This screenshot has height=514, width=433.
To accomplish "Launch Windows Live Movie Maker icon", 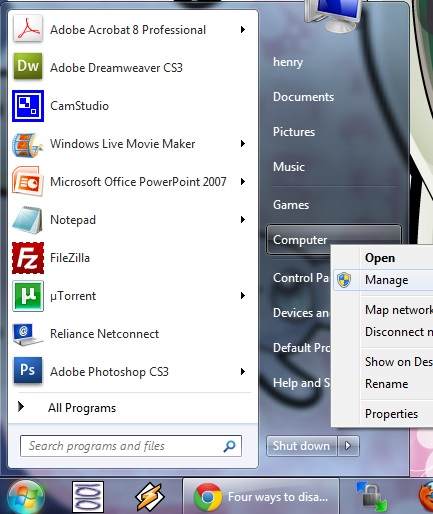I will 28,144.
